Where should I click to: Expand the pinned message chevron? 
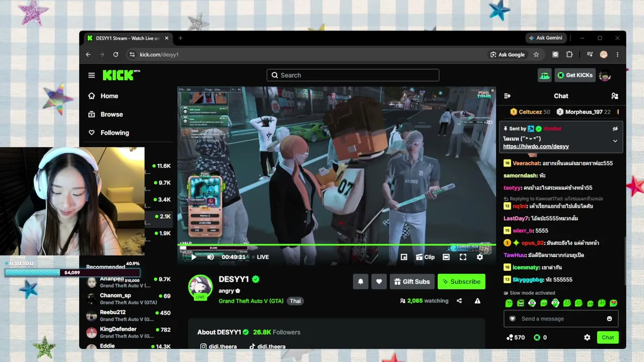pyautogui.click(x=615, y=141)
